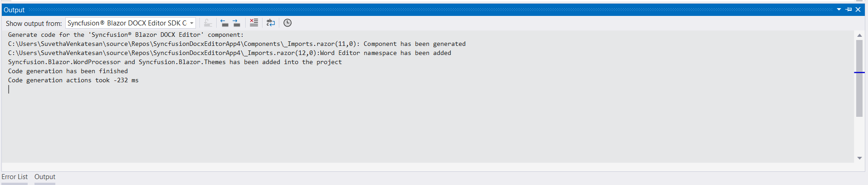Click the scroll up arrow in Output

point(859,35)
